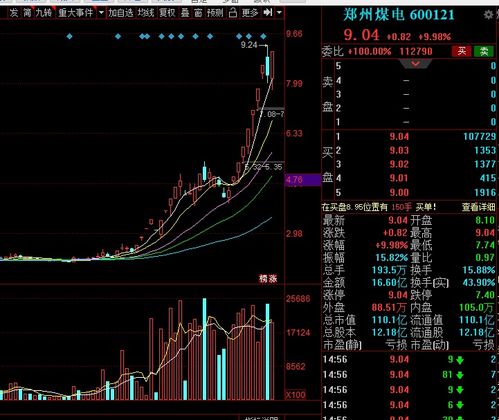Click the last blue diamond event marker
This screenshot has width=499, height=420.
[264, 36]
